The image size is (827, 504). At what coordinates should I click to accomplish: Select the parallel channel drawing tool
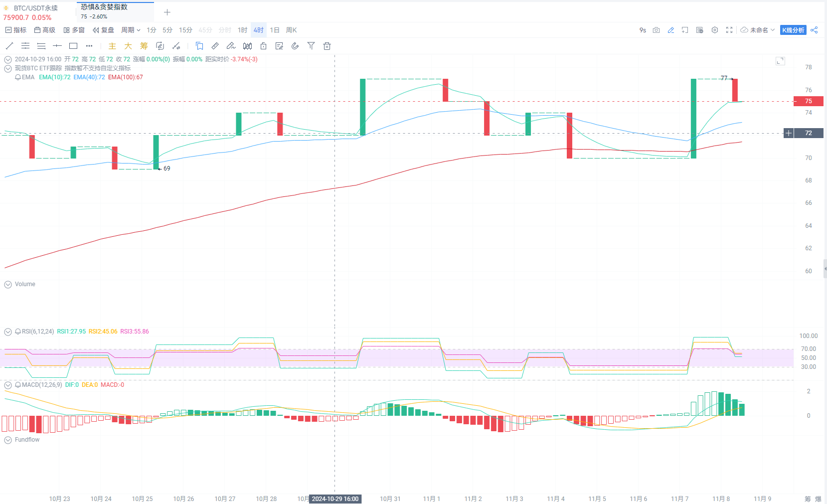click(25, 46)
